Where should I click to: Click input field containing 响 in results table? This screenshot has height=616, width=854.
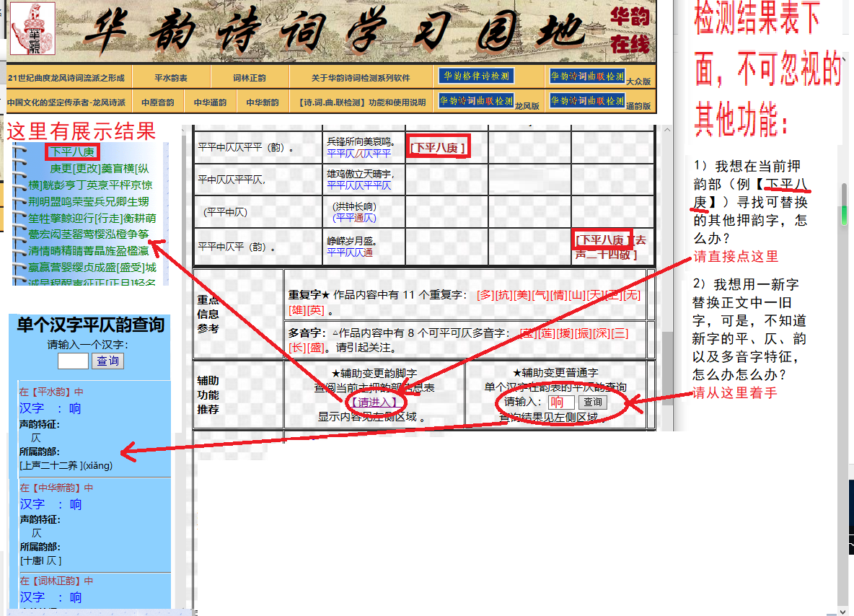(x=560, y=402)
